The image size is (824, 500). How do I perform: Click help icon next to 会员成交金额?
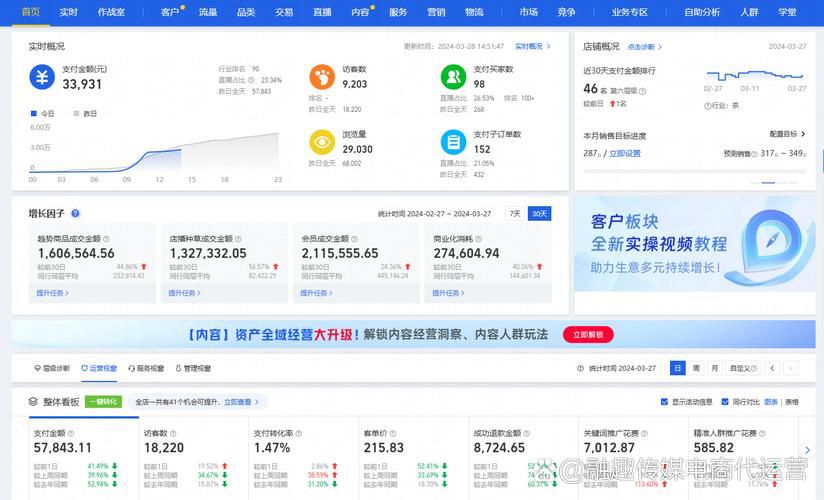[354, 239]
